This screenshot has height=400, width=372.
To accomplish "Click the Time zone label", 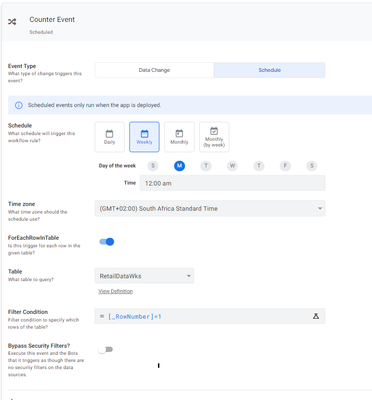I will 21,204.
